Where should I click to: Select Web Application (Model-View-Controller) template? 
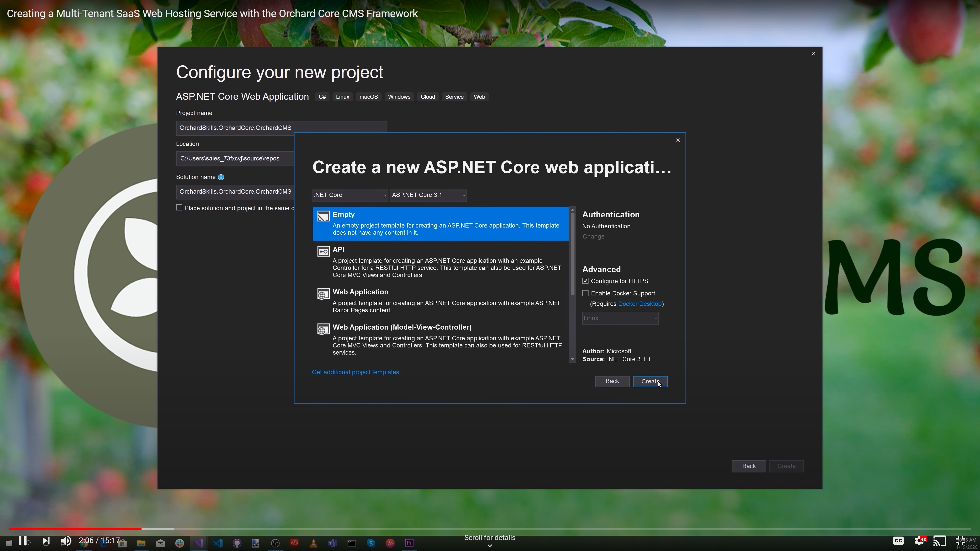click(440, 340)
